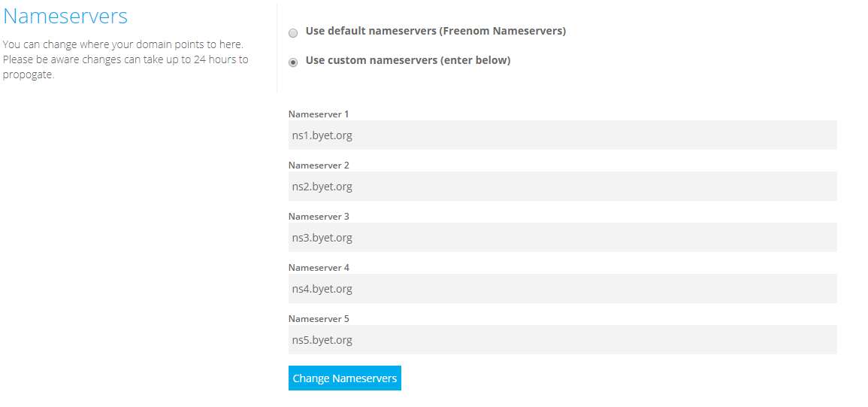Screen dimensions: 868x407
Task: Click the 'Nameserver 1' field label
Action: (319, 114)
